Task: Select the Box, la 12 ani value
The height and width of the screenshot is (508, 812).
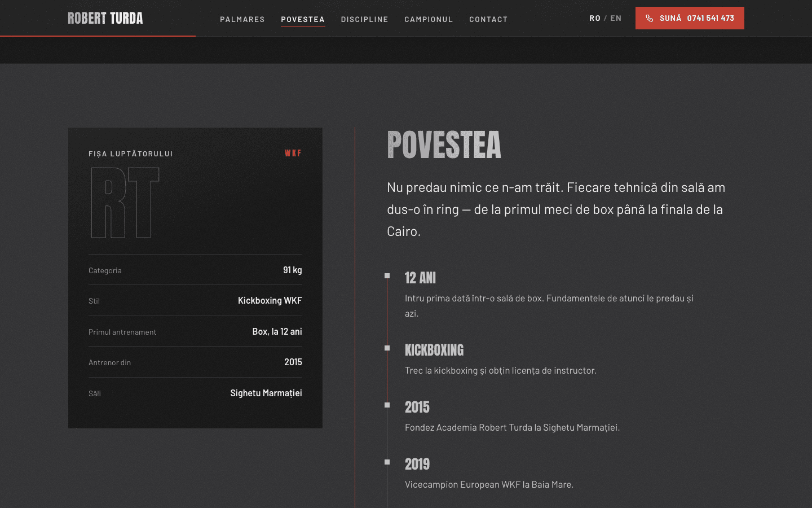Action: pos(277,331)
